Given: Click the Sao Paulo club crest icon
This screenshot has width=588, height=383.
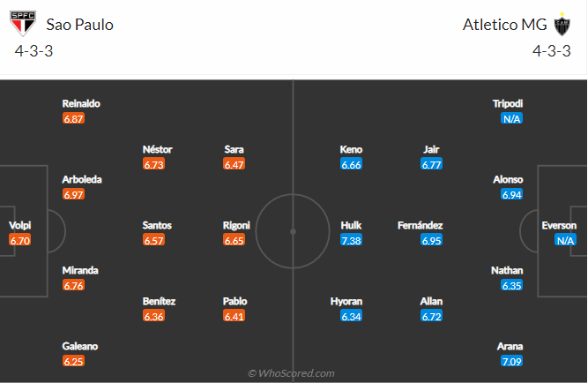Looking at the screenshot, I should (23, 24).
